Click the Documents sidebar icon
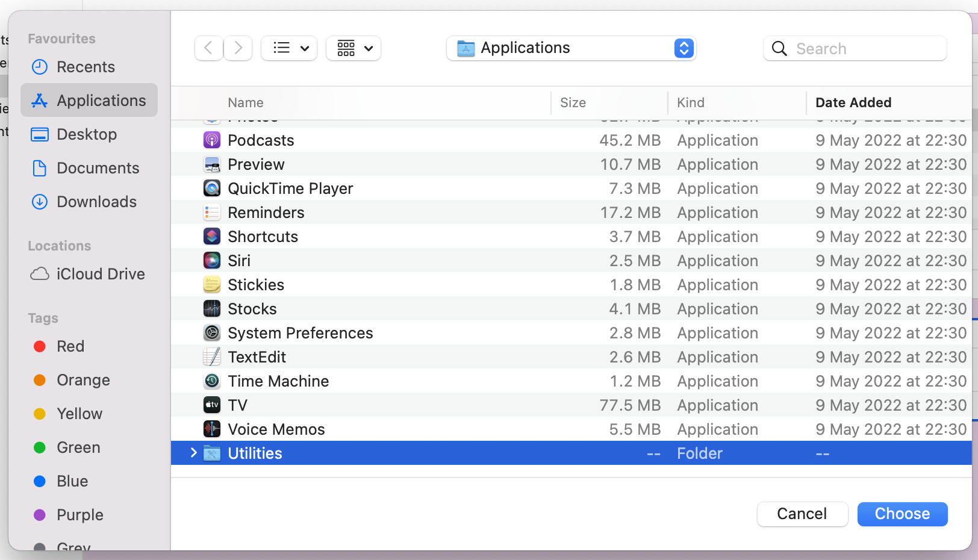The image size is (978, 560). (40, 168)
